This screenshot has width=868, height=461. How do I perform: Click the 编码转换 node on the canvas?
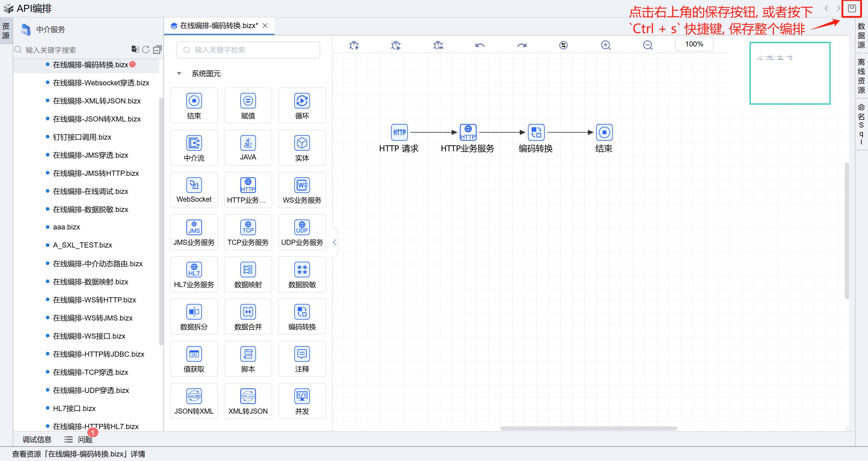[x=536, y=132]
